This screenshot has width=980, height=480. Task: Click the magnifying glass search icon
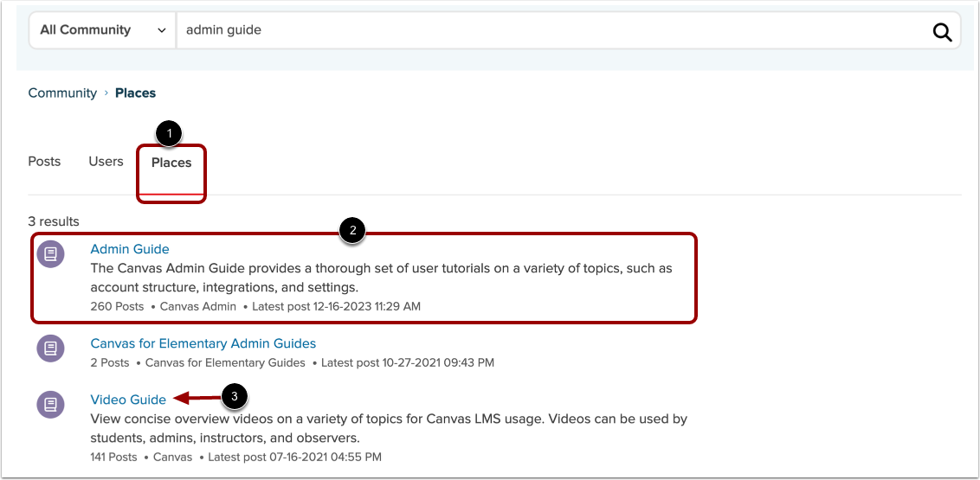942,30
